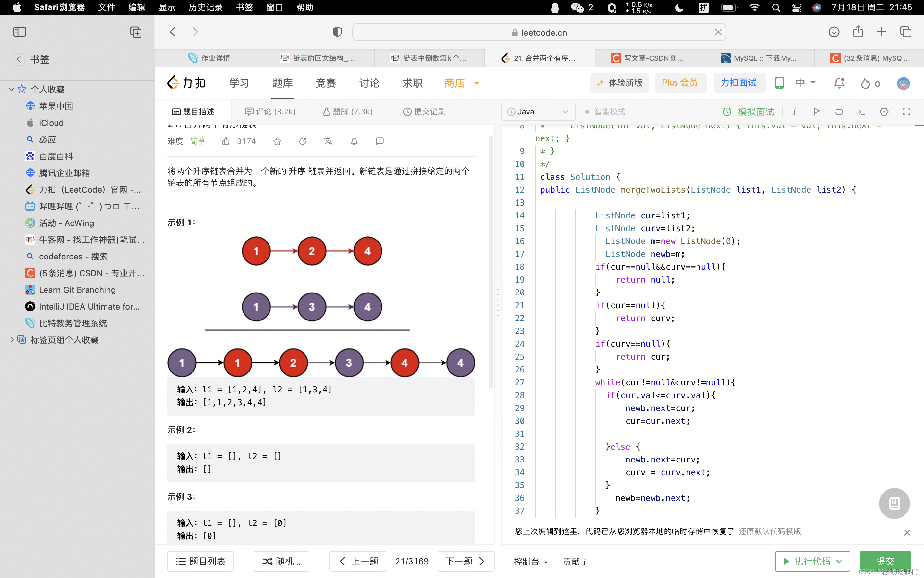Open the terminal shortcut icon
The height and width of the screenshot is (578, 924).
pos(861,112)
